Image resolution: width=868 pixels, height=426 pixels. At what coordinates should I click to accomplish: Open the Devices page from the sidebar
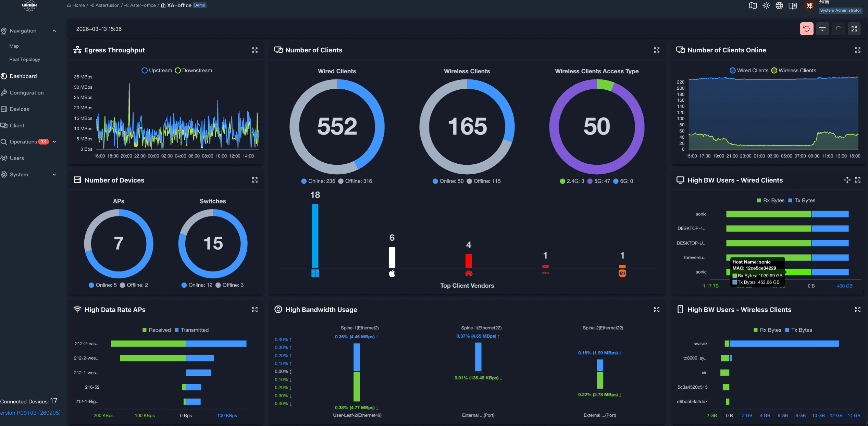[x=20, y=109]
